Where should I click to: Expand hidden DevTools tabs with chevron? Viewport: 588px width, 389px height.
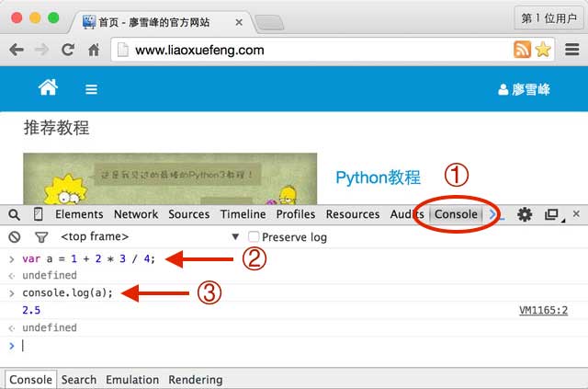tap(492, 214)
